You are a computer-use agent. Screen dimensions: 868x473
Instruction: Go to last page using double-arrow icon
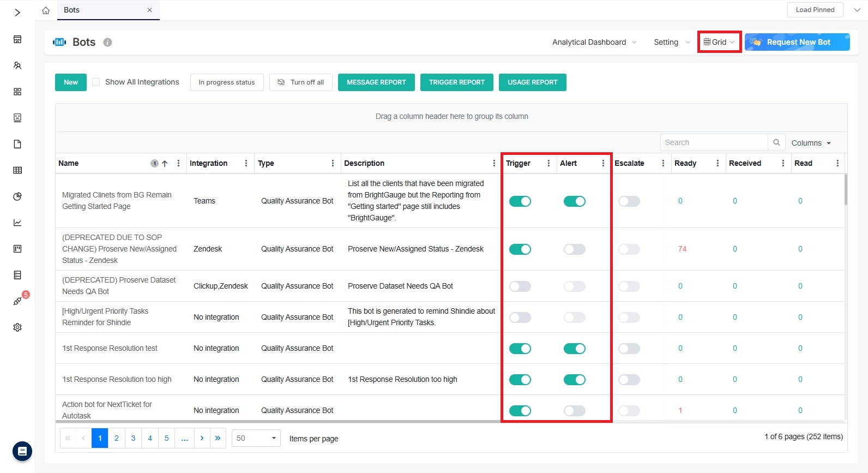pyautogui.click(x=218, y=438)
